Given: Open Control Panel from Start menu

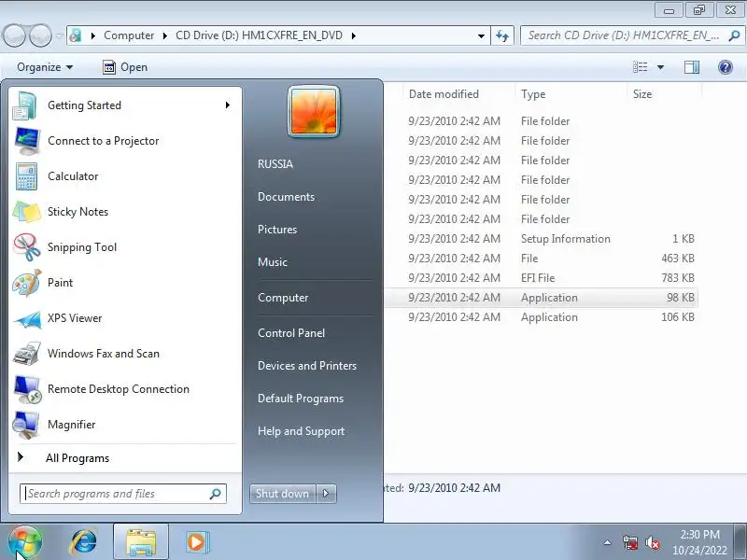Looking at the screenshot, I should pos(291,333).
